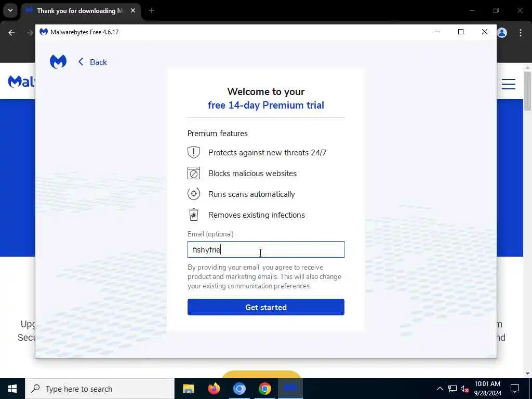Open a new browser tab

(152, 11)
